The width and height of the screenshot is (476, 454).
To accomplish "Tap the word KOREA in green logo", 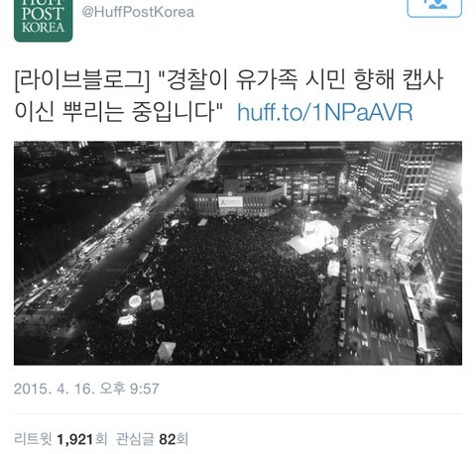I will 43,28.
